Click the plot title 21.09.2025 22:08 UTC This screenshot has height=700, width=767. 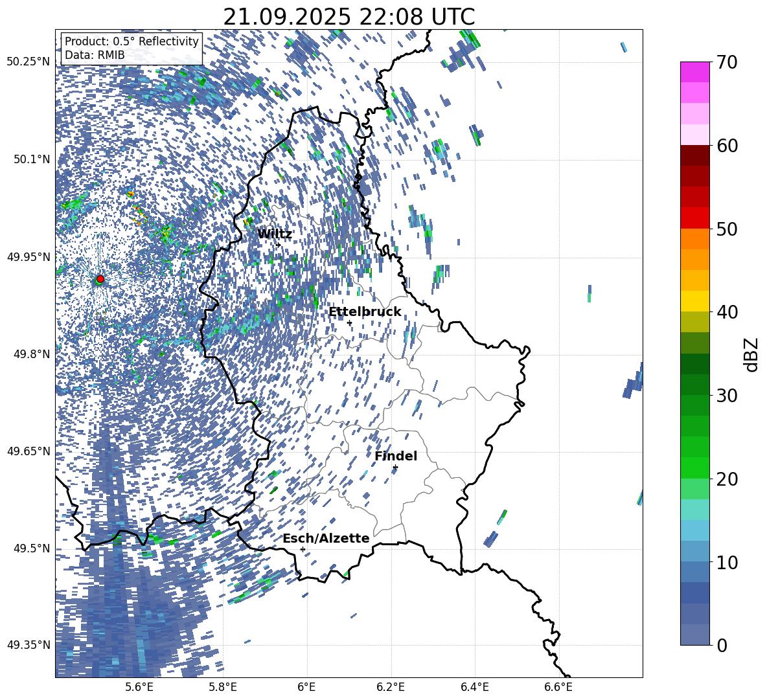(x=349, y=17)
